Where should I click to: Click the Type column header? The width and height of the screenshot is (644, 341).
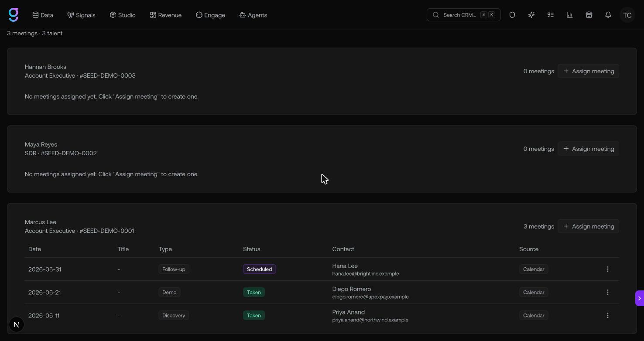pyautogui.click(x=165, y=249)
